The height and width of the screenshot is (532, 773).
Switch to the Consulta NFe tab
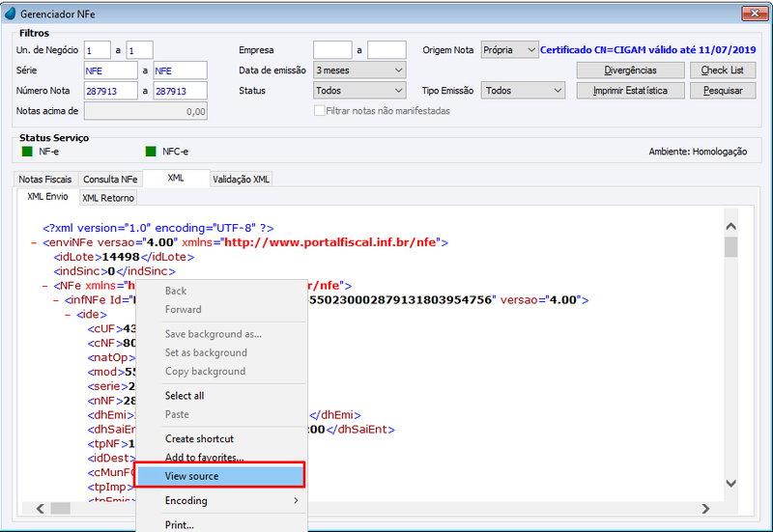[x=110, y=180]
